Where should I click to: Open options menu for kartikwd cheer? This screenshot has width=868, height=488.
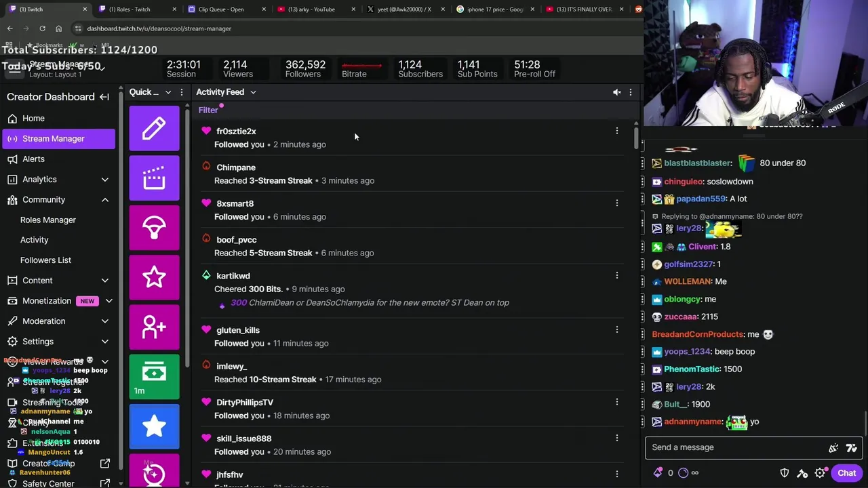pos(616,276)
